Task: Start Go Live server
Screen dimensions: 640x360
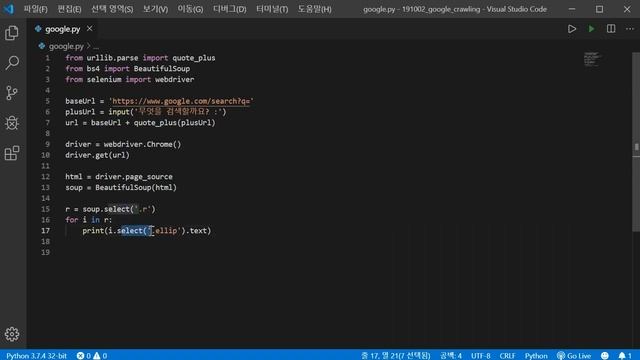Action: (x=574, y=356)
